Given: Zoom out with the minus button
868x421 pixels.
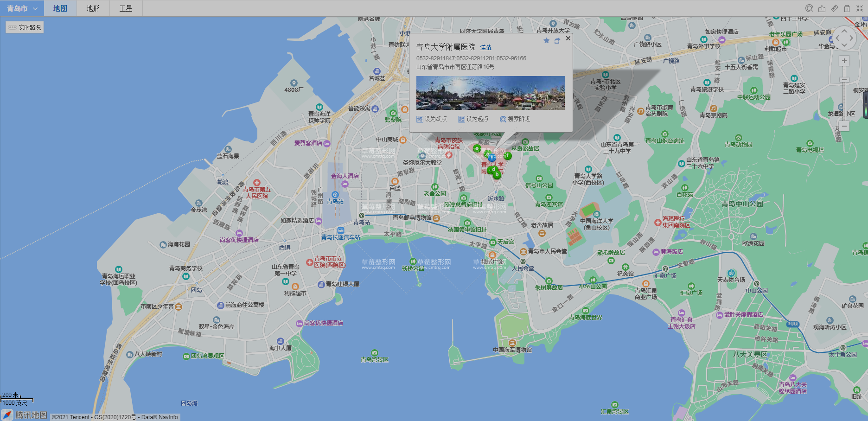Looking at the screenshot, I should click(x=844, y=126).
